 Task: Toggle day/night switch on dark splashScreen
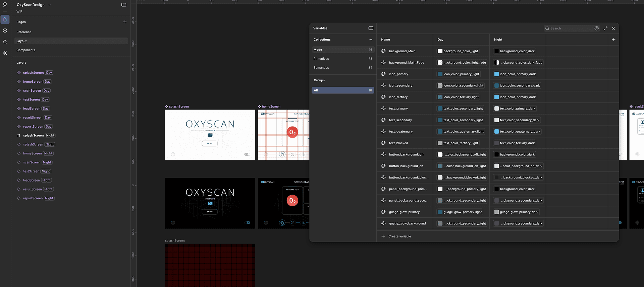tap(247, 223)
